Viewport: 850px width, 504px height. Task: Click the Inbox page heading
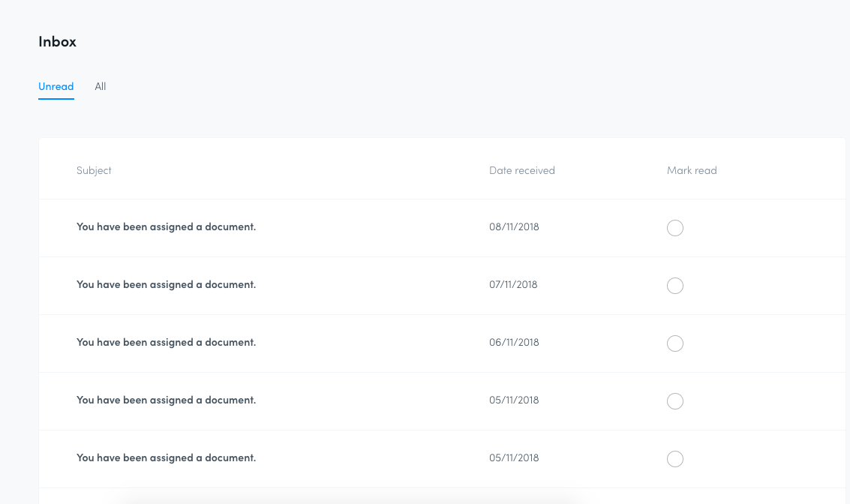tap(58, 42)
